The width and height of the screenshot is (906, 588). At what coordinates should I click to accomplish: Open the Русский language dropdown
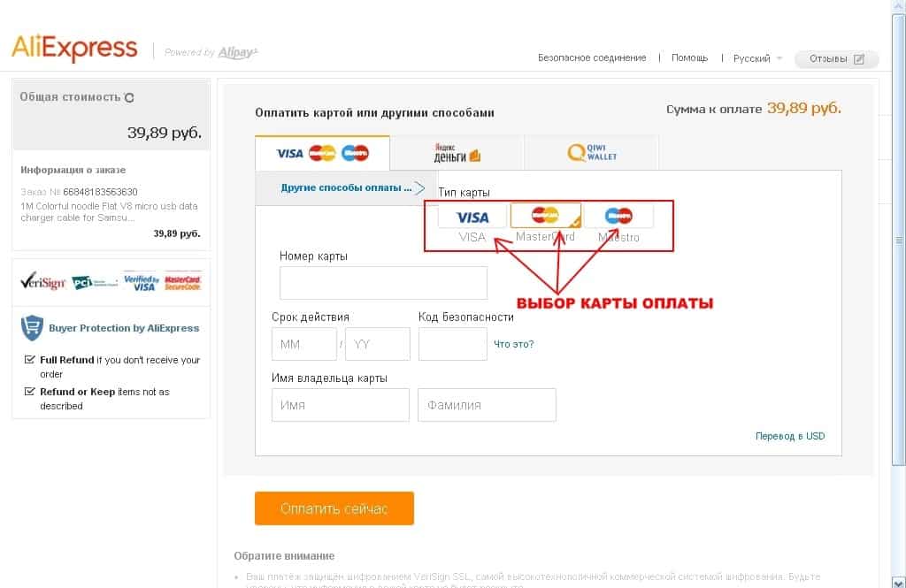click(757, 58)
